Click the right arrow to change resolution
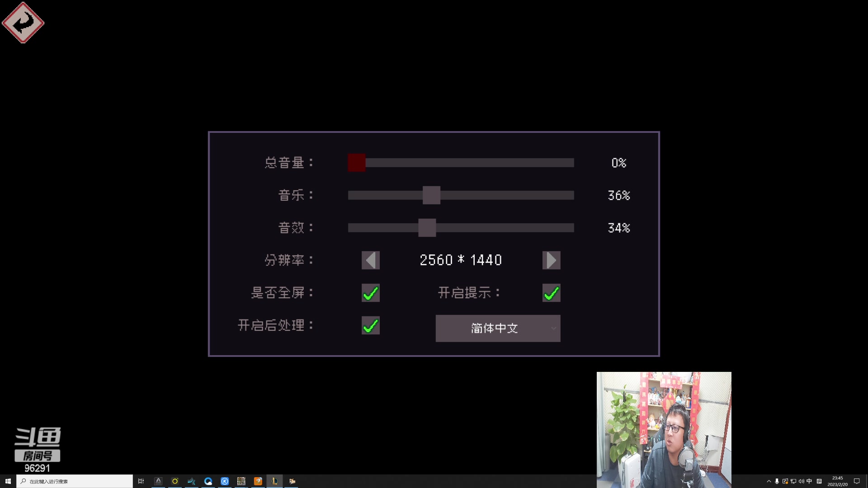The width and height of the screenshot is (868, 488). coord(551,260)
